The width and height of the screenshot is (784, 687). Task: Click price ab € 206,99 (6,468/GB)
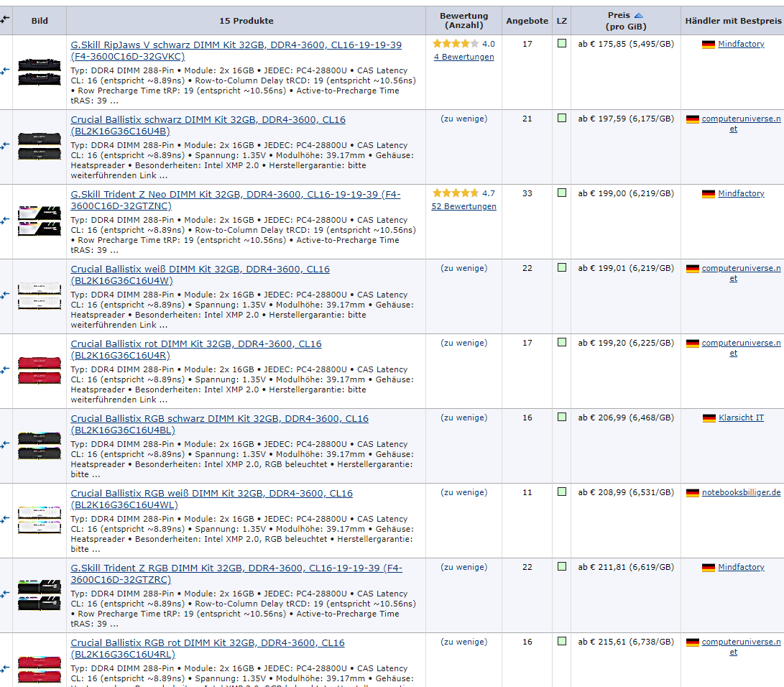coord(626,418)
